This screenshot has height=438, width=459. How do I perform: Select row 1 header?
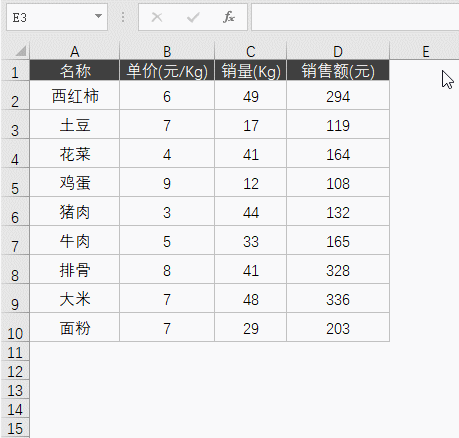[15, 70]
